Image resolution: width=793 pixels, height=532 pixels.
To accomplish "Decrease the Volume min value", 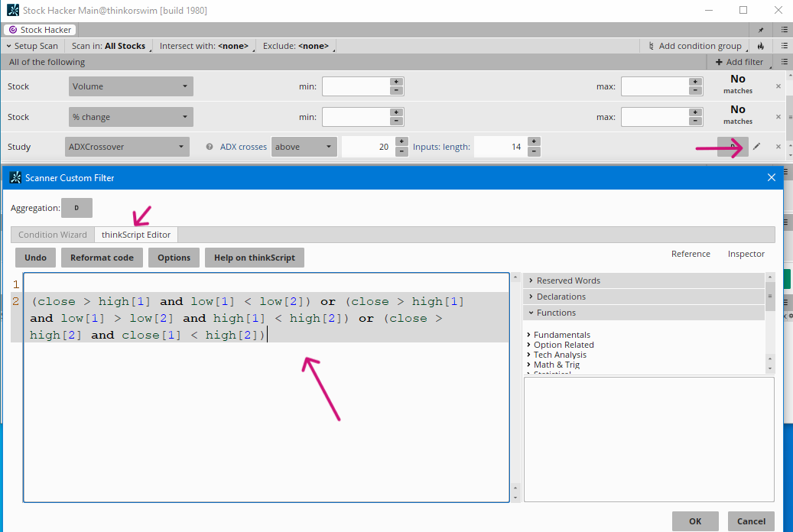I will coord(396,90).
